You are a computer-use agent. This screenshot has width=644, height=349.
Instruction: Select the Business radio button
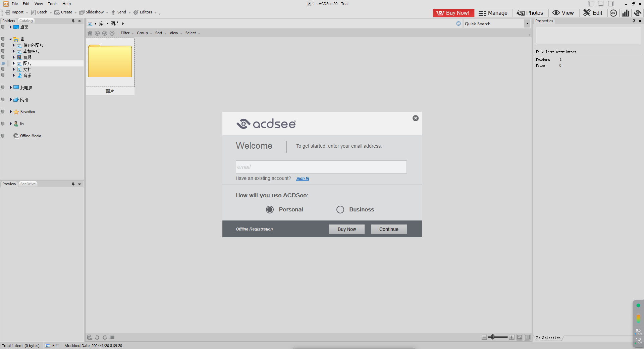coord(340,210)
